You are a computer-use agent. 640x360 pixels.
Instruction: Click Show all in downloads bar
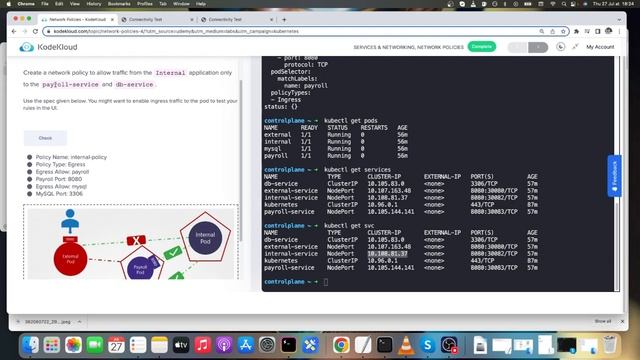[603, 321]
